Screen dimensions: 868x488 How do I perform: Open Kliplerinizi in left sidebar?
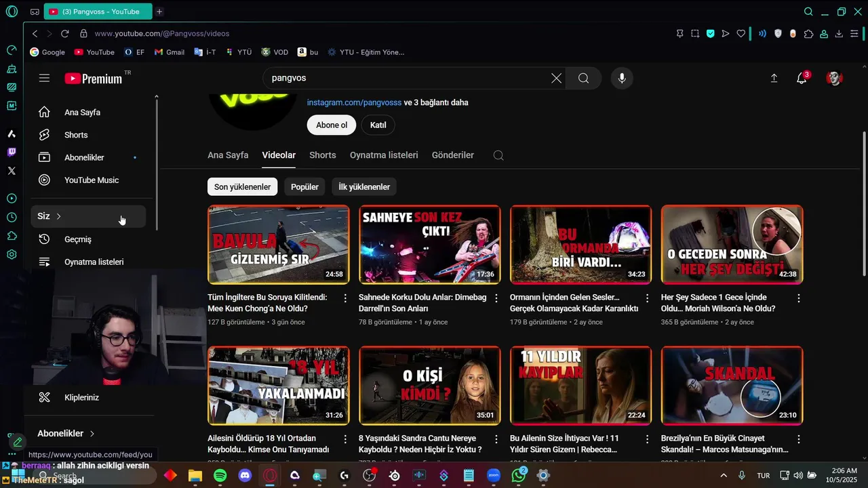[88, 398]
